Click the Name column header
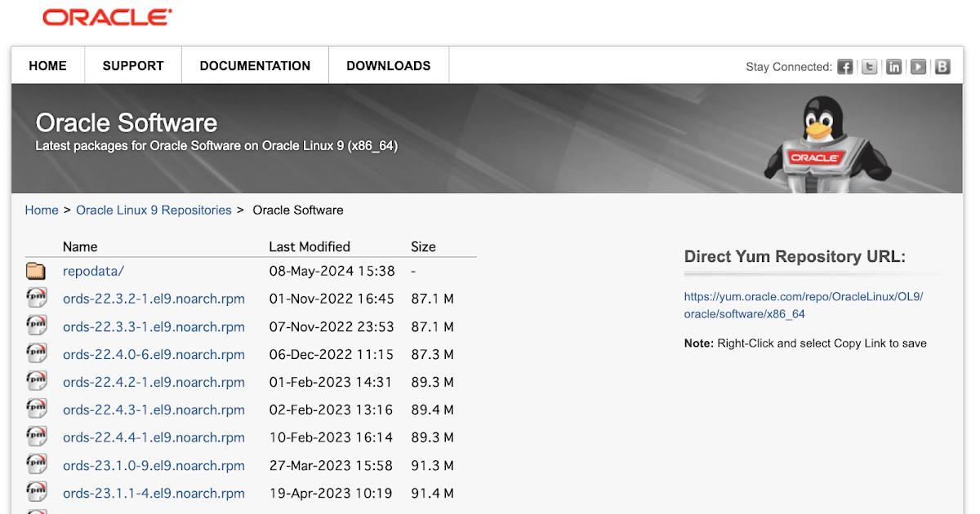This screenshot has width=980, height=514. (x=80, y=246)
